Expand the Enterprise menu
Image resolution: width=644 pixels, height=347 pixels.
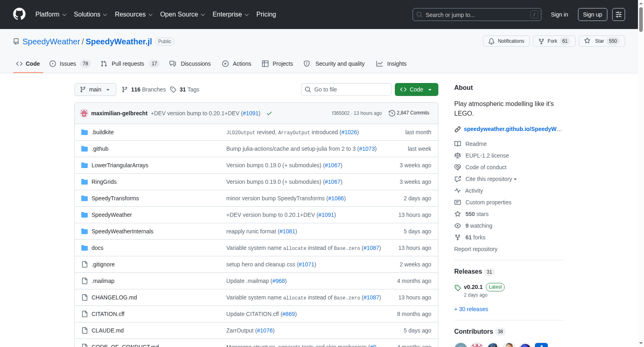tap(231, 15)
